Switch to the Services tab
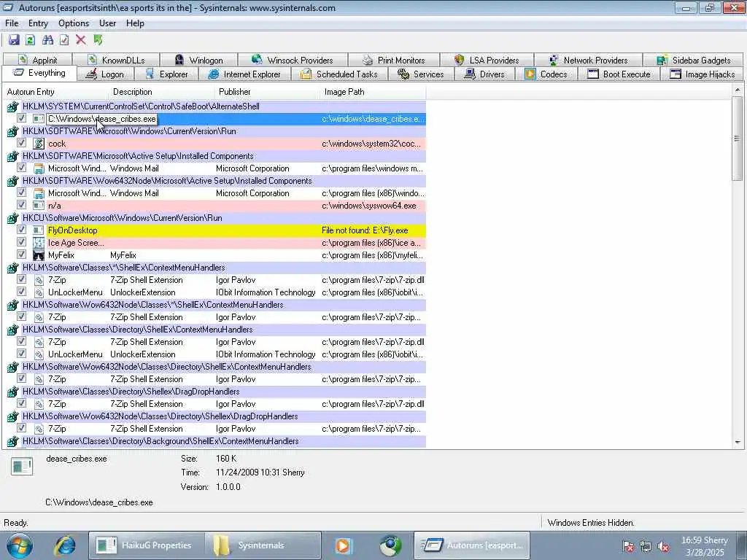Image resolution: width=747 pixels, height=560 pixels. [x=421, y=74]
